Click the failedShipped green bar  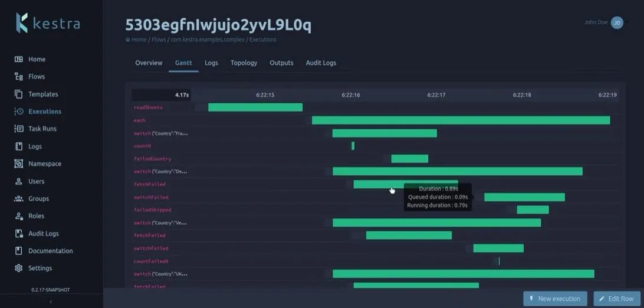click(x=533, y=210)
